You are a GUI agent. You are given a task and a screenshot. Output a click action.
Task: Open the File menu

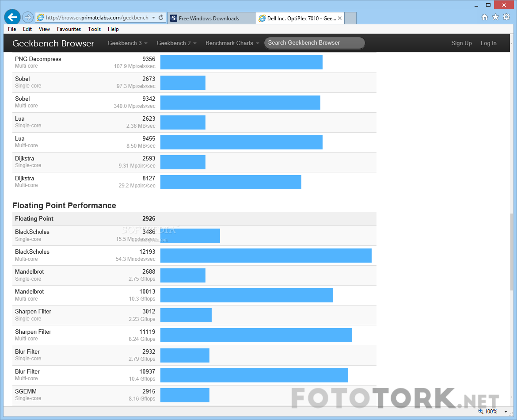[x=12, y=29]
